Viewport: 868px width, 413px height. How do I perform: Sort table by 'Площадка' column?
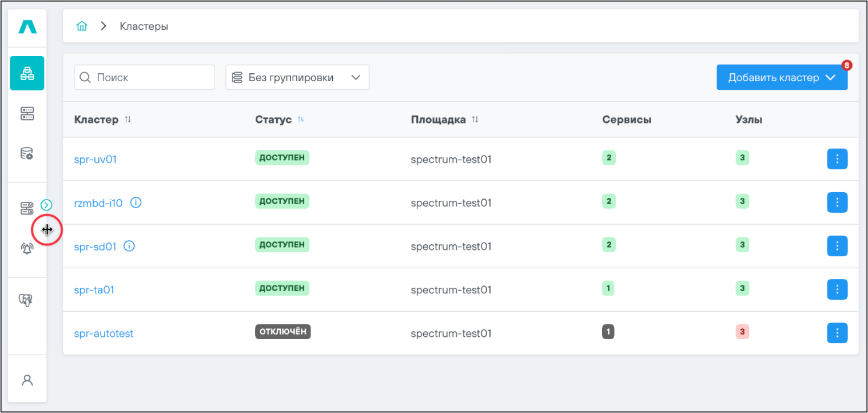475,120
